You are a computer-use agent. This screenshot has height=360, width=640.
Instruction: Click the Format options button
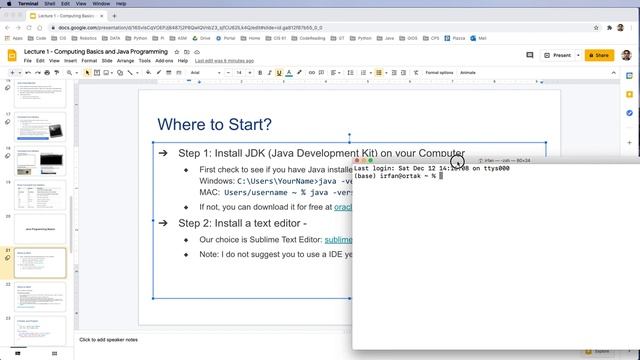click(x=439, y=73)
